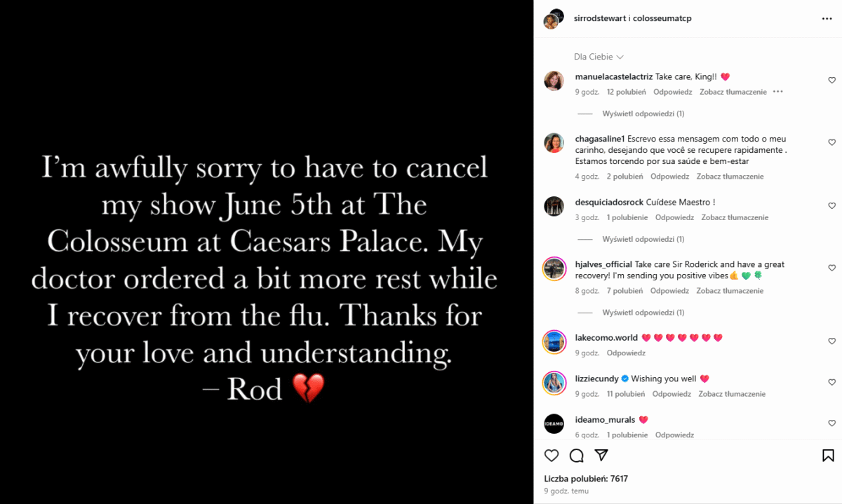The width and height of the screenshot is (842, 504).
Task: Like the post with heart icon
Action: pyautogui.click(x=552, y=456)
